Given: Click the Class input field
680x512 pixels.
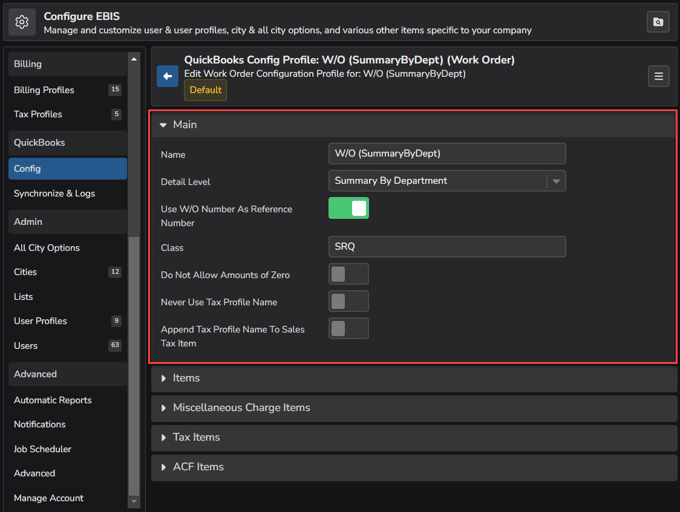Looking at the screenshot, I should pos(447,247).
